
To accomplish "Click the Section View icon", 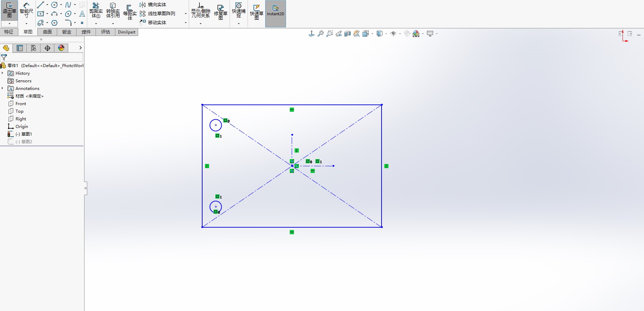I will click(x=348, y=34).
